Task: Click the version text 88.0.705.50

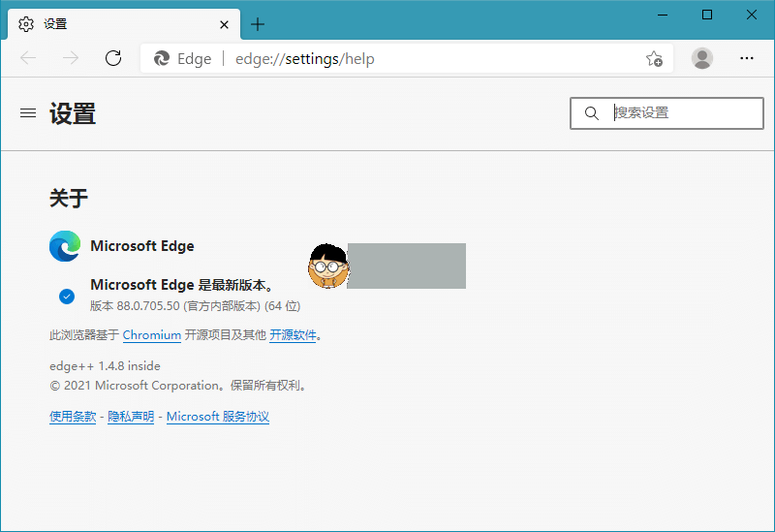Action: (148, 306)
